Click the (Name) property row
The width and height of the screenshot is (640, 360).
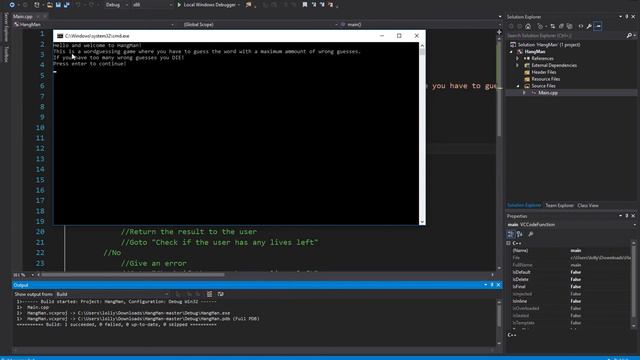click(x=570, y=251)
